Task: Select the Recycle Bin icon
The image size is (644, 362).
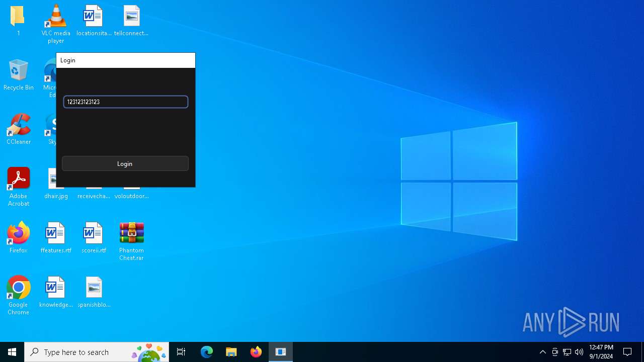Action: (x=18, y=75)
